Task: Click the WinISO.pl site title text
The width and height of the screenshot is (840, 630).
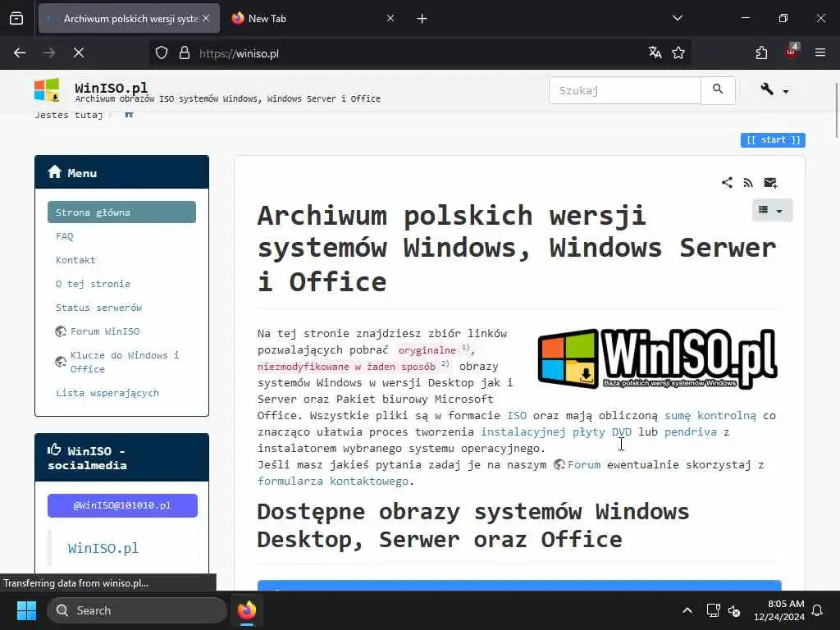Action: (x=111, y=87)
